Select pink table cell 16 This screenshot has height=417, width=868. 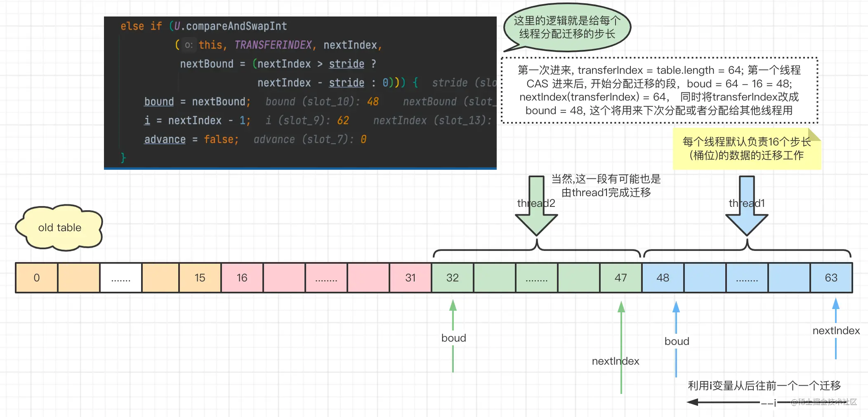coord(242,278)
